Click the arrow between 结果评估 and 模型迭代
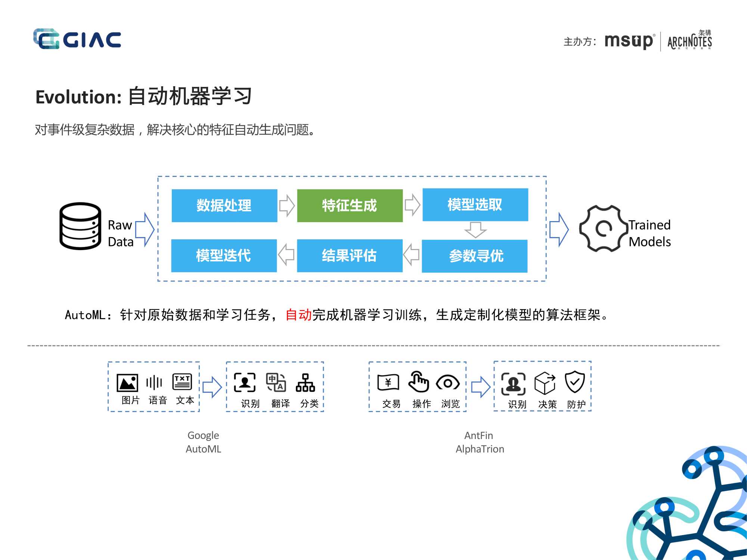 pyautogui.click(x=286, y=255)
